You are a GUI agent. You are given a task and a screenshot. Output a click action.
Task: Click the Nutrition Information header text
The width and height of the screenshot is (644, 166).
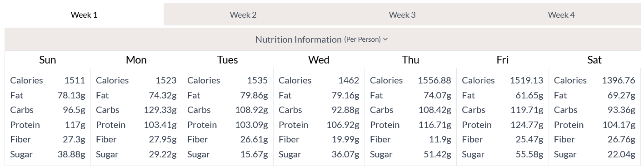pos(298,39)
